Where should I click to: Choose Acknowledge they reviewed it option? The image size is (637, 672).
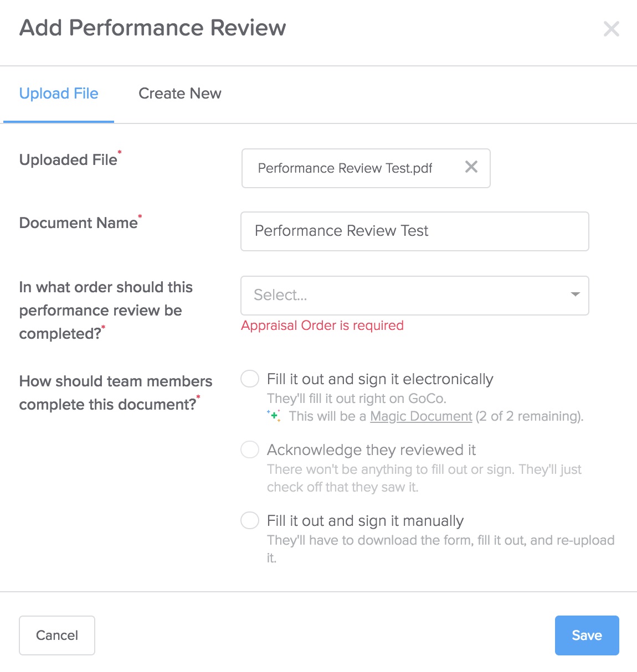click(x=250, y=449)
